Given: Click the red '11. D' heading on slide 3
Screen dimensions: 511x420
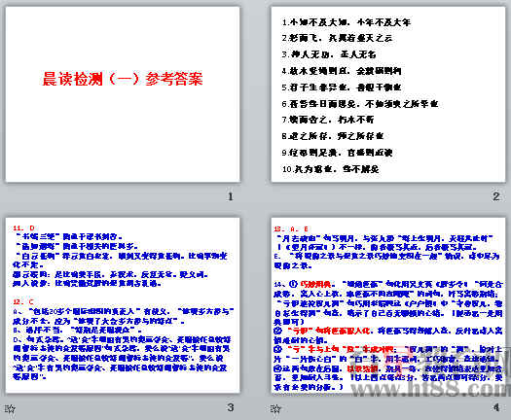Looking at the screenshot, I should click(23, 227).
